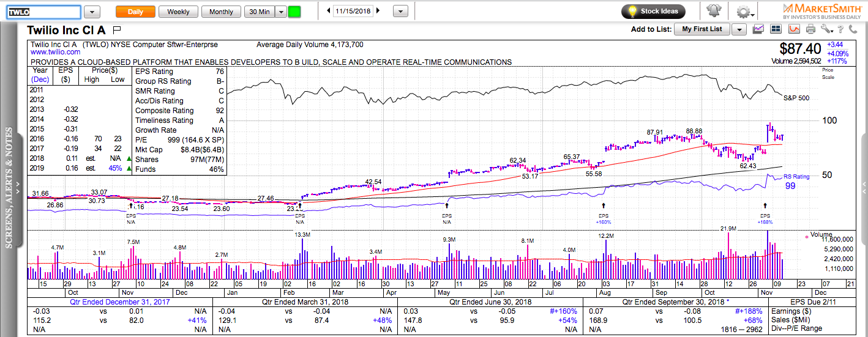
Task: Open the intraday interval dropdown arrow
Action: [x=280, y=12]
